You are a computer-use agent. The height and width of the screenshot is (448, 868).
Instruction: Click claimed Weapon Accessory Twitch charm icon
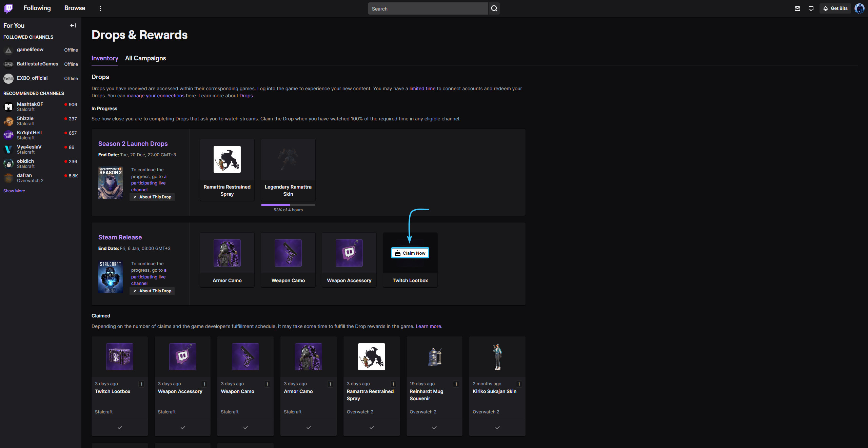click(183, 357)
